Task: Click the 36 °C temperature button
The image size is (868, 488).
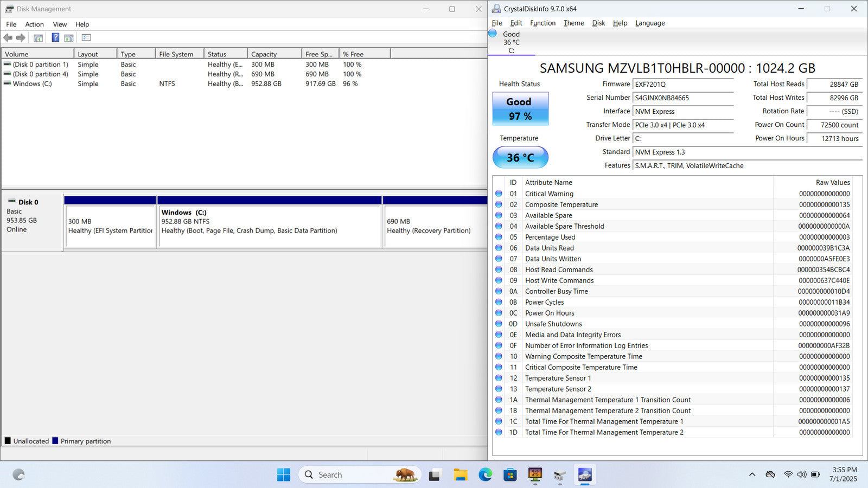Action: pyautogui.click(x=520, y=158)
